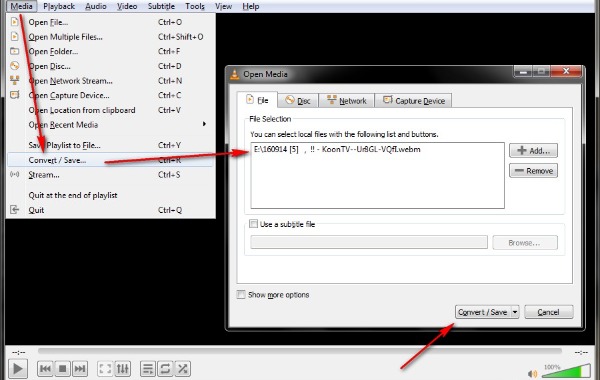The height and width of the screenshot is (380, 600).
Task: Click the playback seek bar
Action: pos(300,351)
